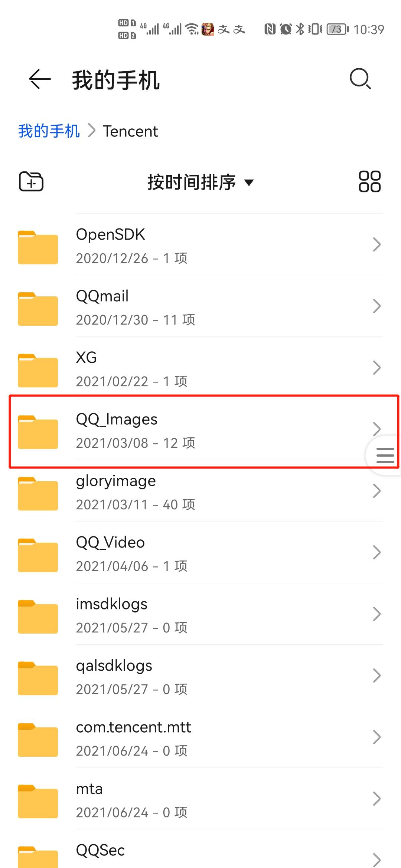Open the mta folder
401x868 pixels.
click(x=200, y=799)
